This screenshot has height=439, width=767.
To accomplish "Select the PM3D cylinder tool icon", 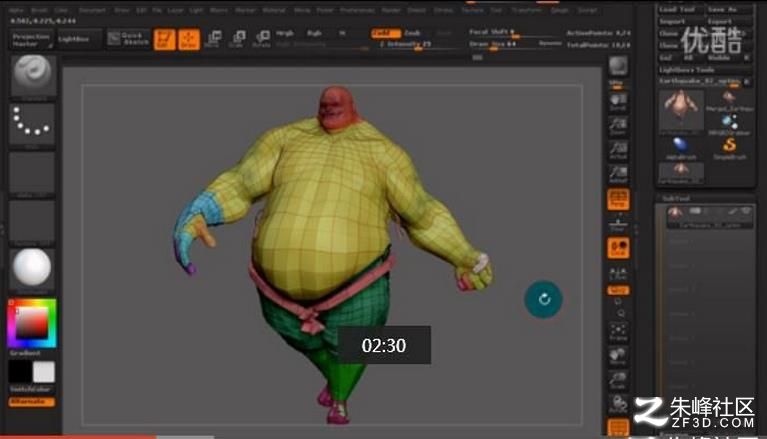I will [x=729, y=124].
